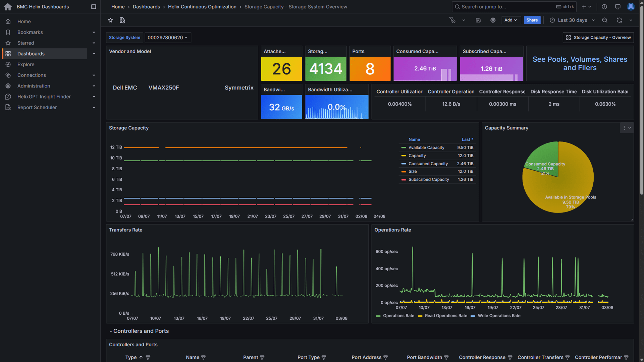Open the help icon in top bar
This screenshot has width=644, height=362.
pos(604,7)
